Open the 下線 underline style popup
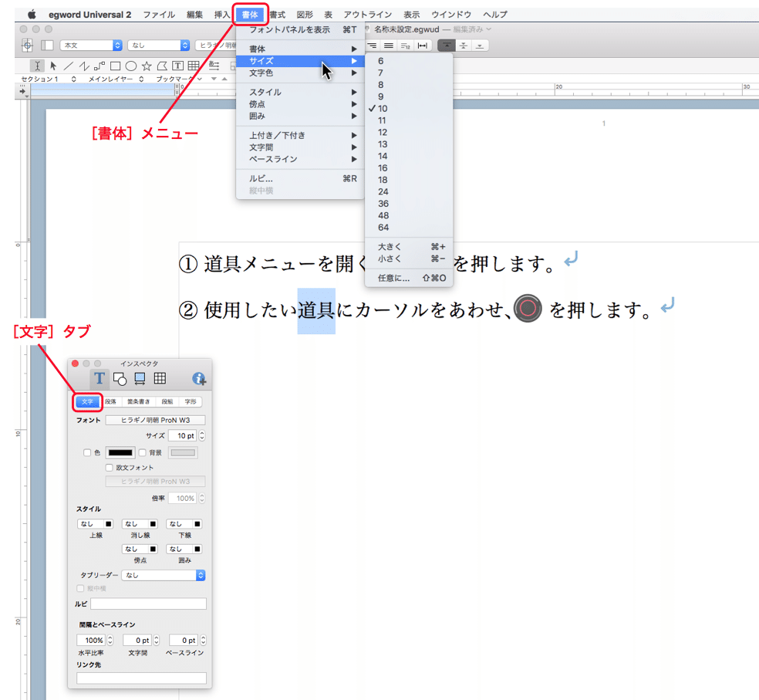Viewport: 759px width, 700px height. 184,524
